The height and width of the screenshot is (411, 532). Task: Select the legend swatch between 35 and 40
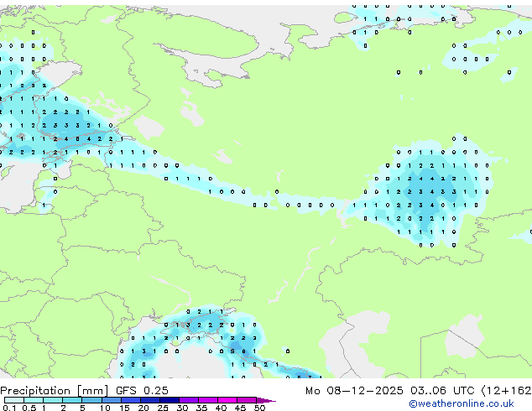[208, 400]
